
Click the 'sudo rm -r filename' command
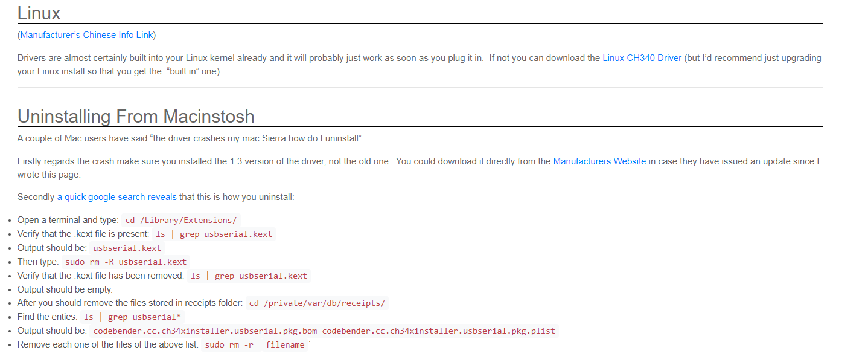click(254, 345)
